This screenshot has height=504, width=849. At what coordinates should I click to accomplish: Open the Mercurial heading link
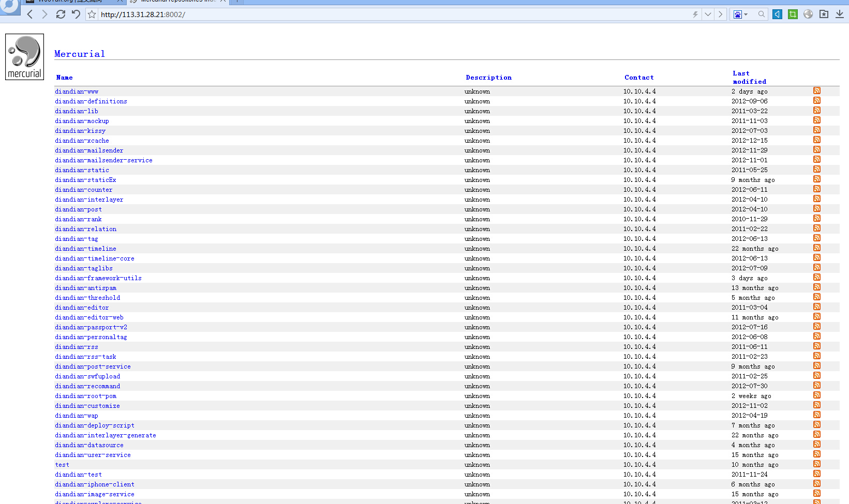tap(80, 54)
